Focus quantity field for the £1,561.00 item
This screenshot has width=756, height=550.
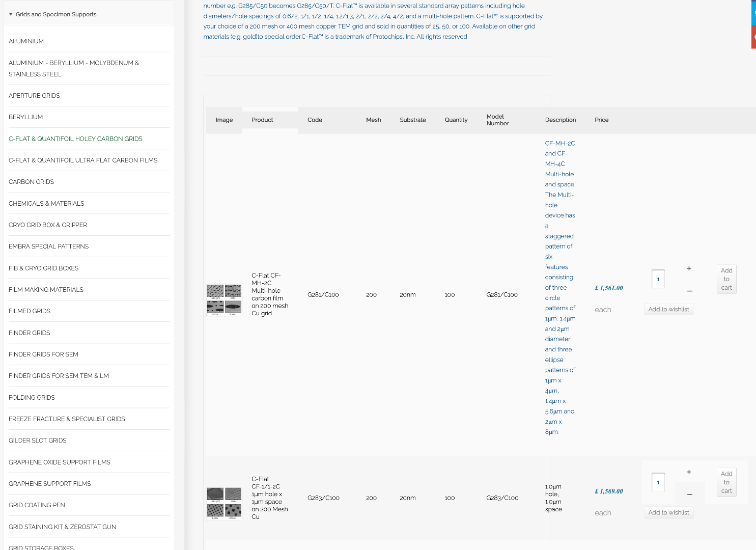(658, 279)
